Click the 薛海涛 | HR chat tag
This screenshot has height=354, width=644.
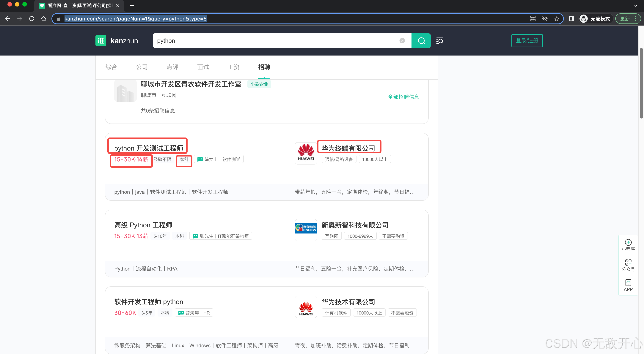(194, 313)
